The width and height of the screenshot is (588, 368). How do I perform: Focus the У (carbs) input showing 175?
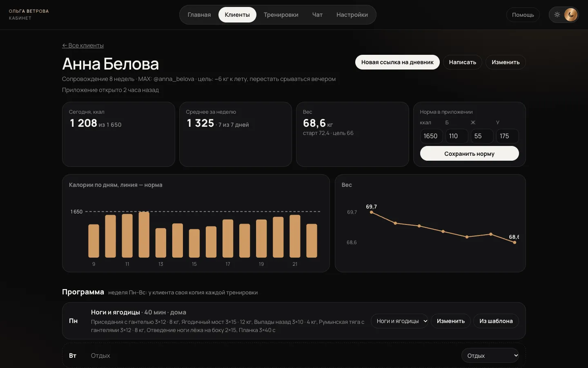(x=507, y=136)
